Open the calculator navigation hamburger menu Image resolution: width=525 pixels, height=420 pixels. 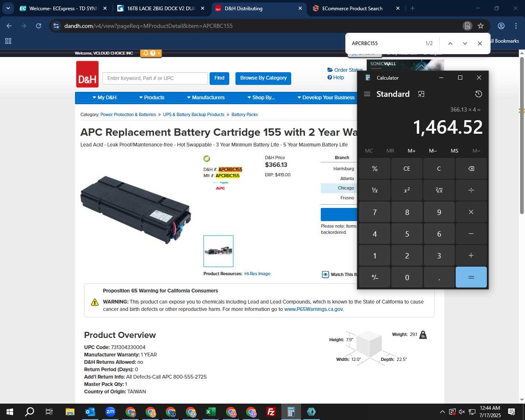(x=367, y=94)
